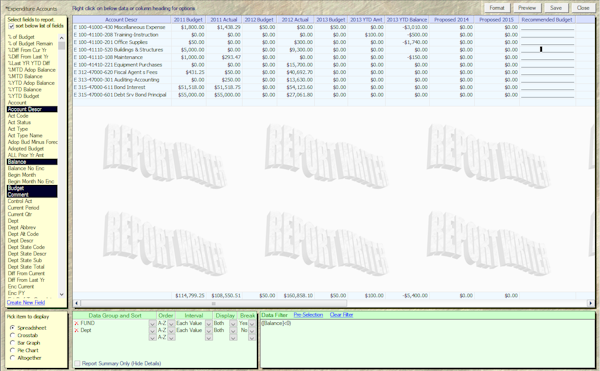Click the Preview button
The width and height of the screenshot is (600, 371).
(527, 8)
